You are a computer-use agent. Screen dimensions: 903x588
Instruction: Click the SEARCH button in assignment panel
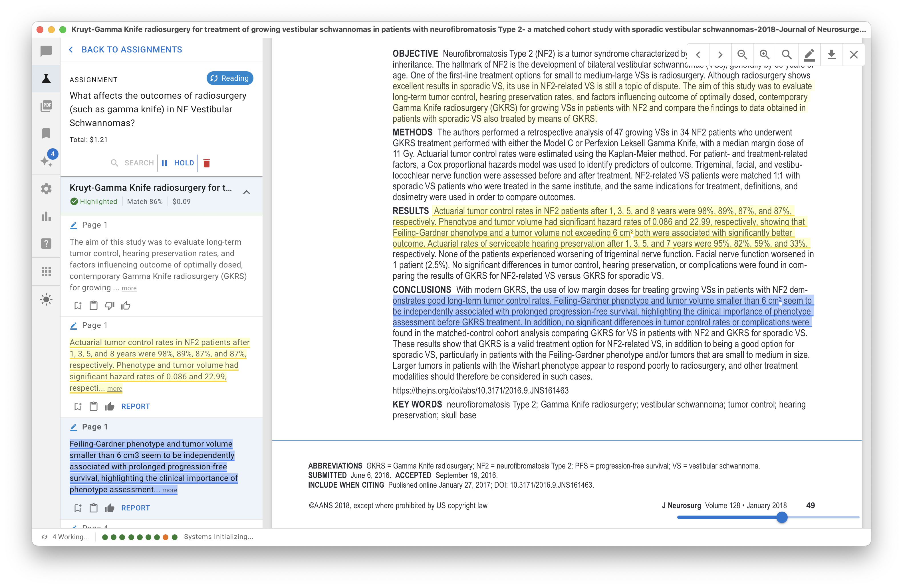pyautogui.click(x=132, y=163)
